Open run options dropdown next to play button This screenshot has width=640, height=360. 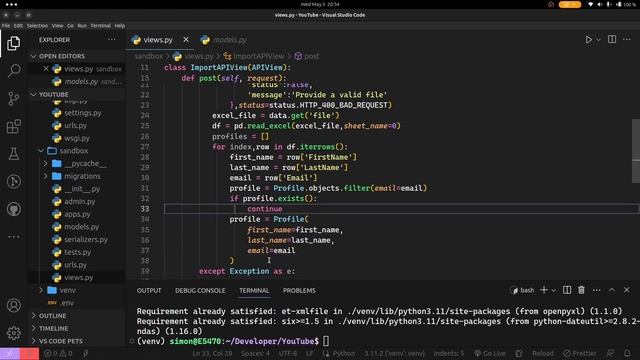pyautogui.click(x=598, y=40)
